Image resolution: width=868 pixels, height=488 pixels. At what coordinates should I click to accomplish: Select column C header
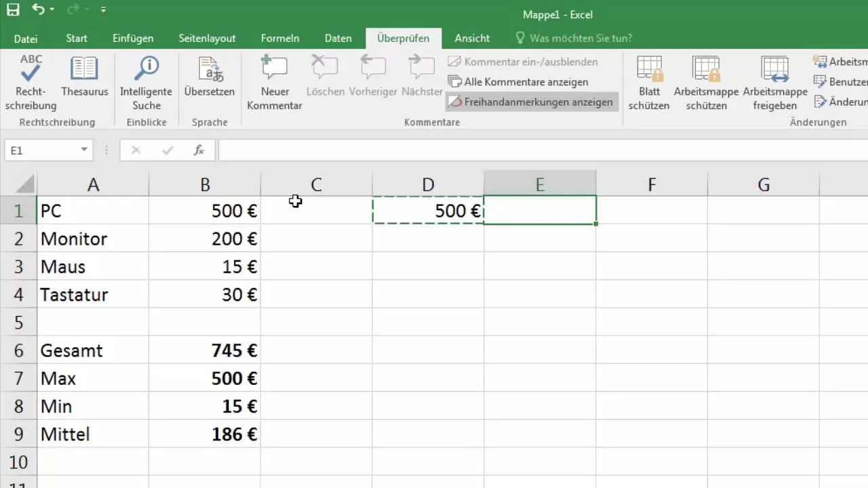tap(316, 184)
